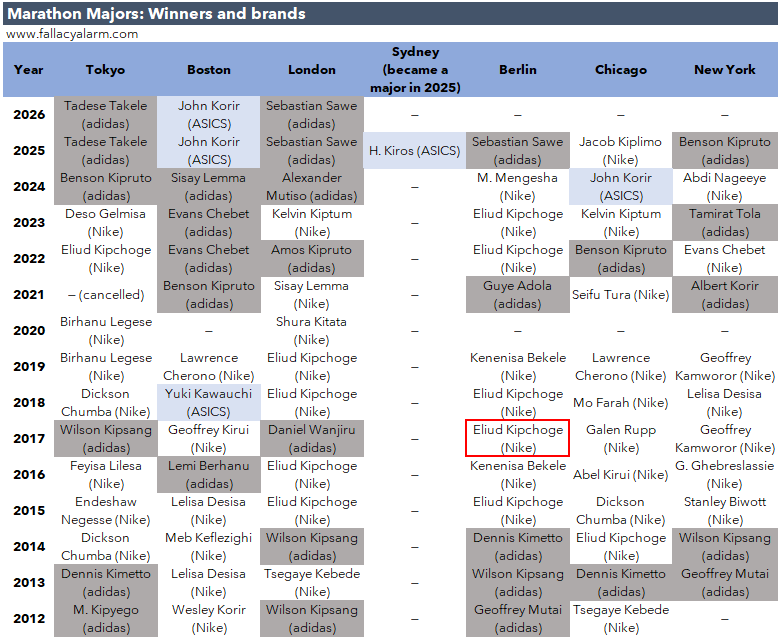Image resolution: width=781 pixels, height=640 pixels.
Task: Click the 'Galen Rupp (Nike)' cell
Action: pyautogui.click(x=621, y=438)
